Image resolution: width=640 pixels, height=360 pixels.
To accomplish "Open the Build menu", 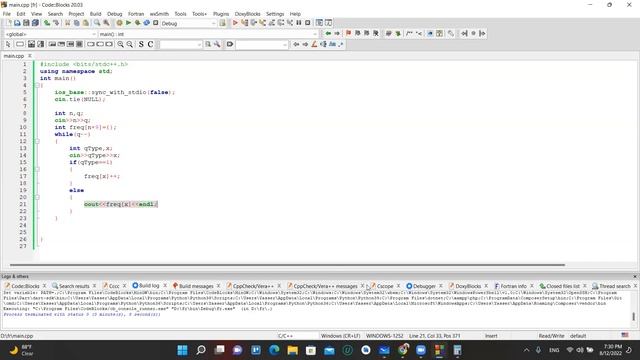I will point(96,14).
